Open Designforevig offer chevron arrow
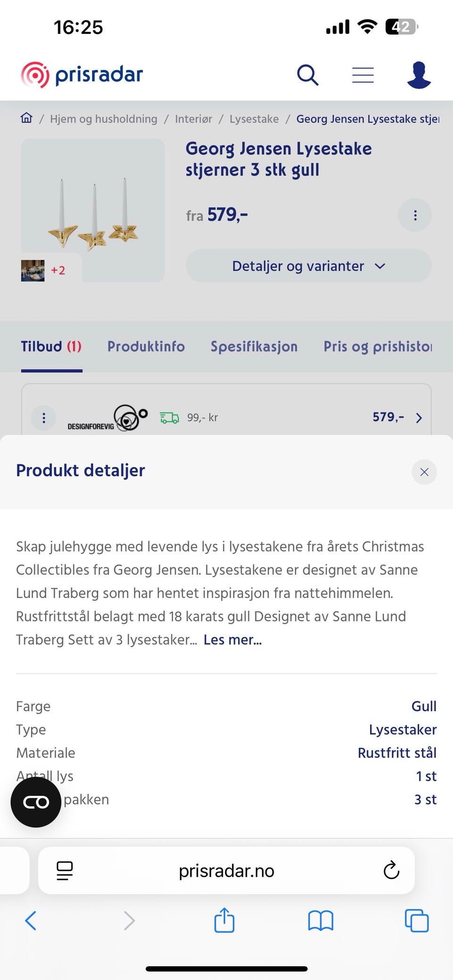The image size is (453, 980). 419,418
